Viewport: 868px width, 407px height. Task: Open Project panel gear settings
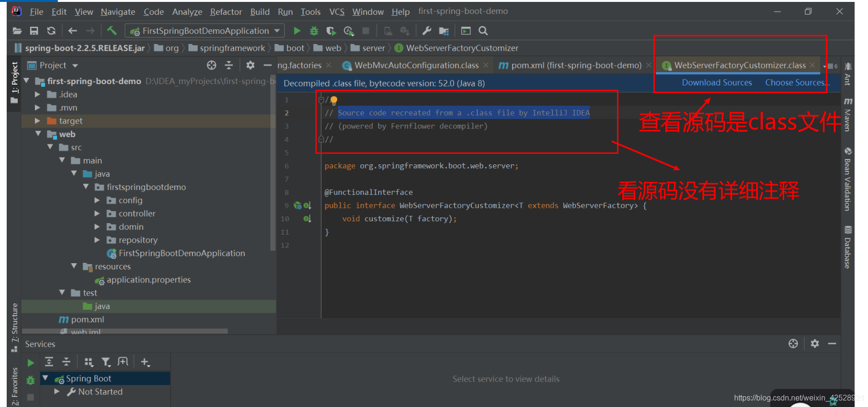pyautogui.click(x=250, y=65)
